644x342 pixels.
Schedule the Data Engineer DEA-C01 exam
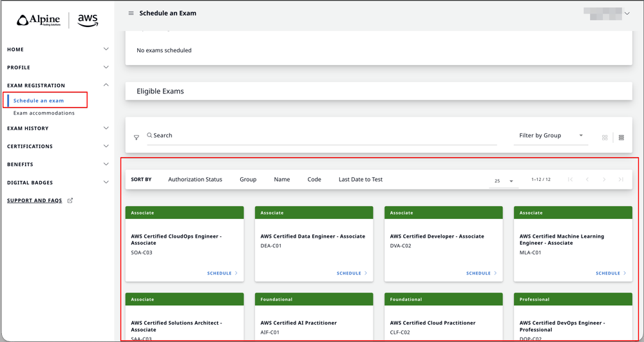pyautogui.click(x=352, y=273)
